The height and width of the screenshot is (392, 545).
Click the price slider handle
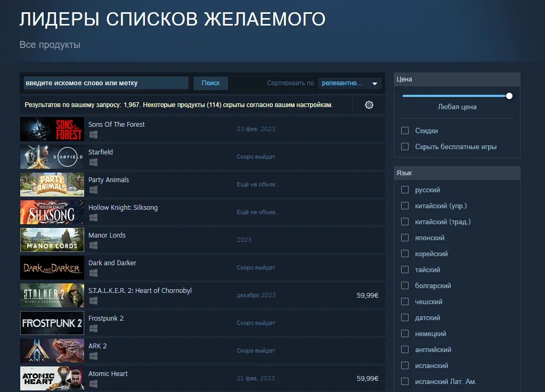coord(509,96)
